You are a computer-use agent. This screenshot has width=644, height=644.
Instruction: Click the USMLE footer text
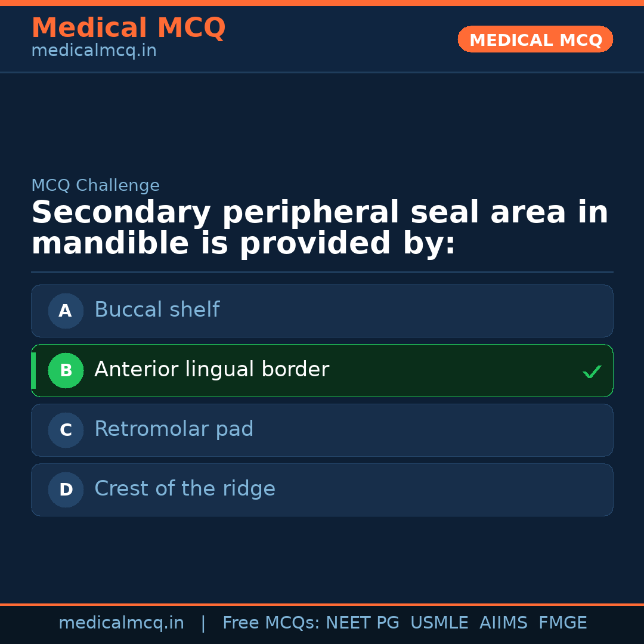point(439,623)
